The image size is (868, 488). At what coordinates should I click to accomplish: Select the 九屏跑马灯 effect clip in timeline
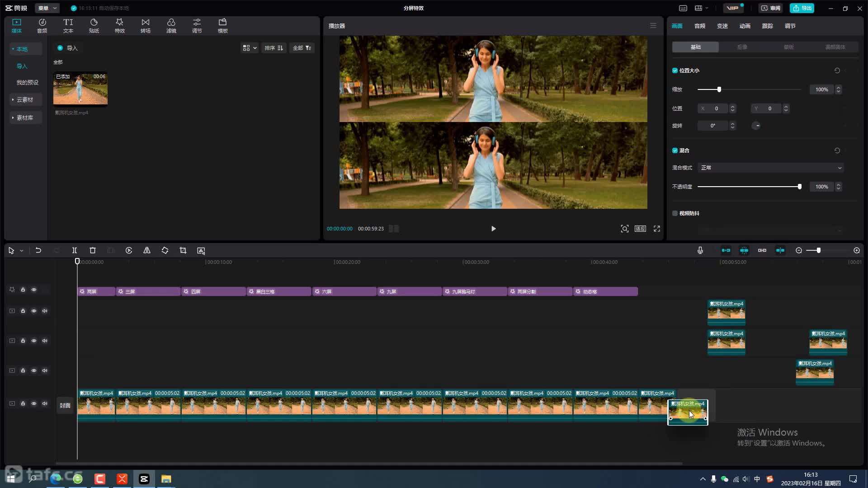click(x=475, y=291)
